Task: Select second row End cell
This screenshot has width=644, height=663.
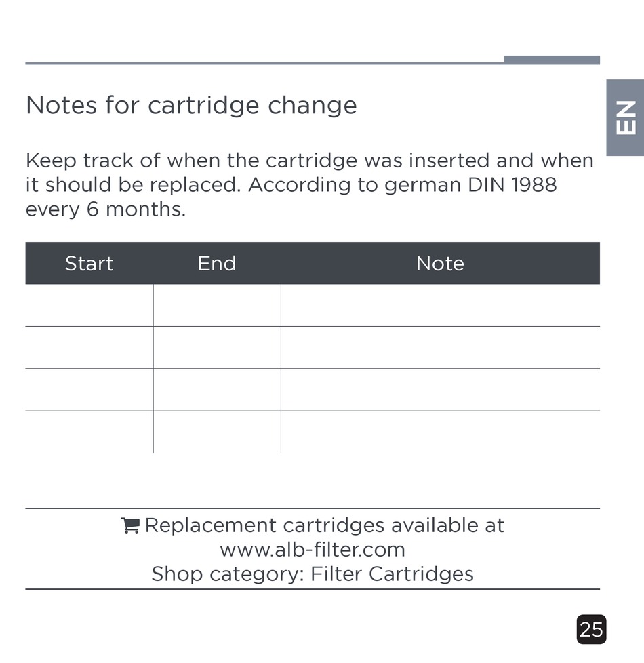Action: point(217,348)
